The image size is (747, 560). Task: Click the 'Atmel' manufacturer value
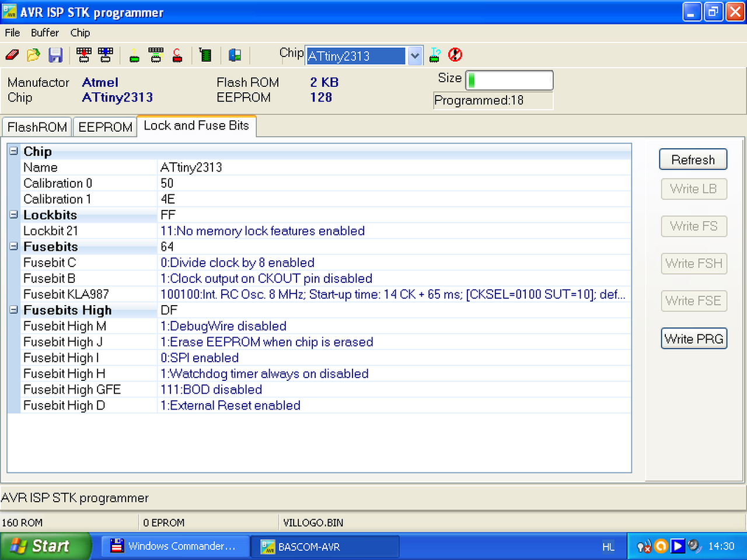click(x=100, y=82)
